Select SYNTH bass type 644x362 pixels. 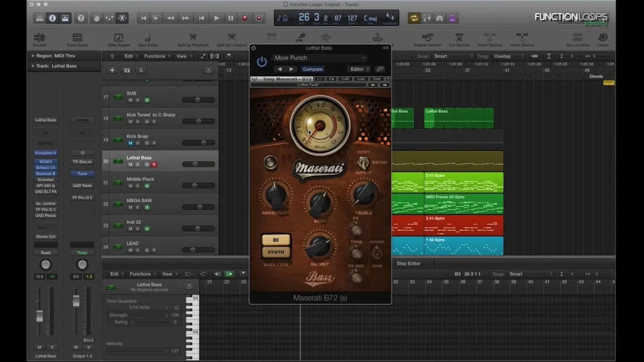276,252
